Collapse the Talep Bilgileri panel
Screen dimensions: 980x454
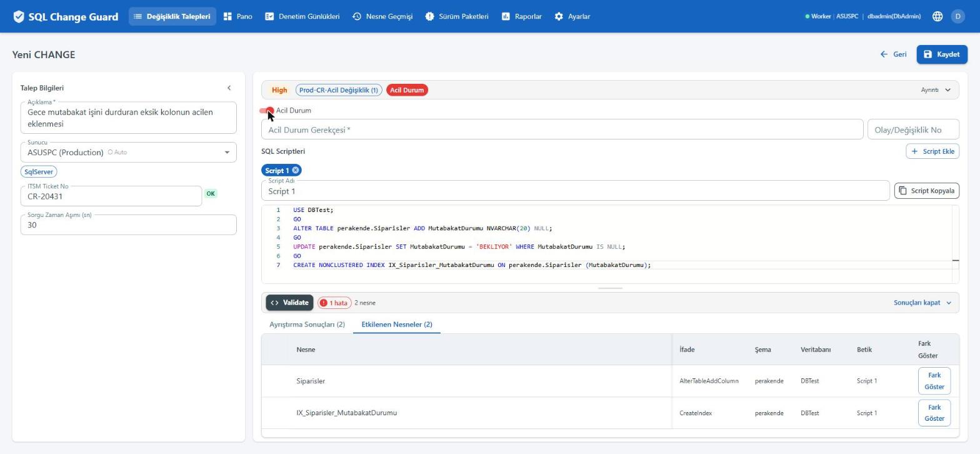229,88
